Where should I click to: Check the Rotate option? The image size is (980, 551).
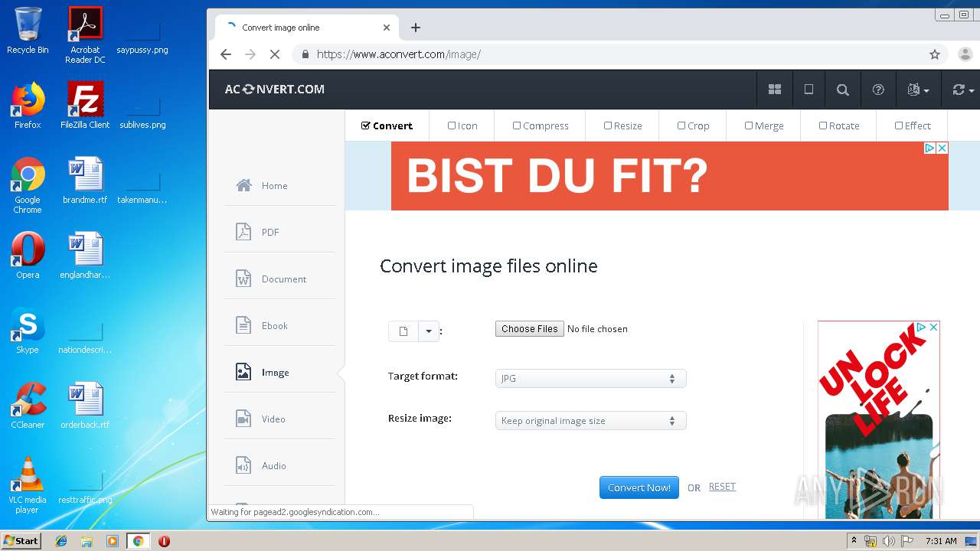839,126
